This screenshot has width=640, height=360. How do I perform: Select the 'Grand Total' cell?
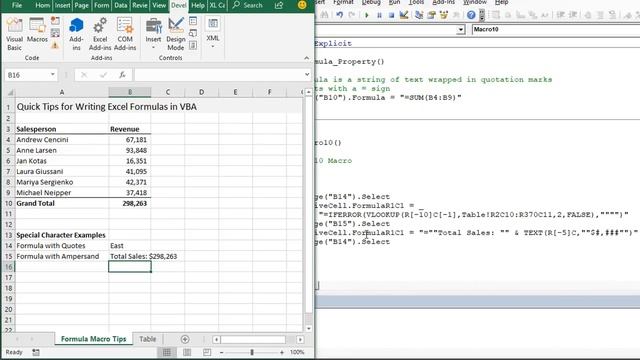pyautogui.click(x=62, y=203)
